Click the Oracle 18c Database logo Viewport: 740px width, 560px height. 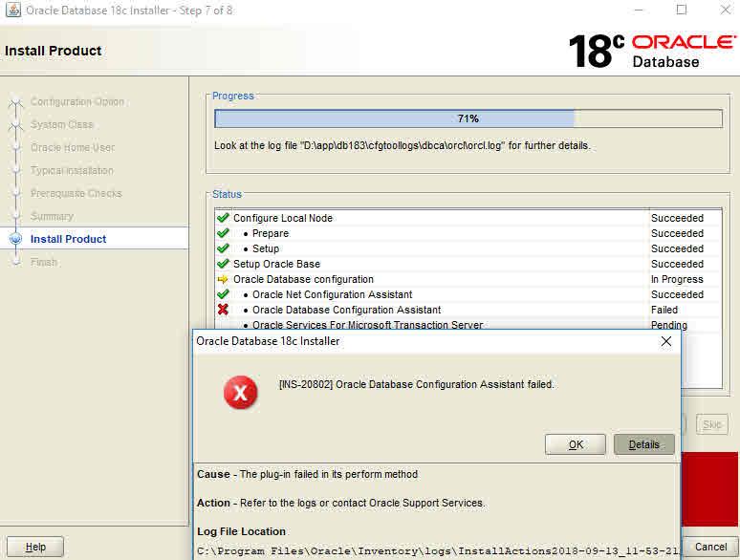pyautogui.click(x=652, y=51)
